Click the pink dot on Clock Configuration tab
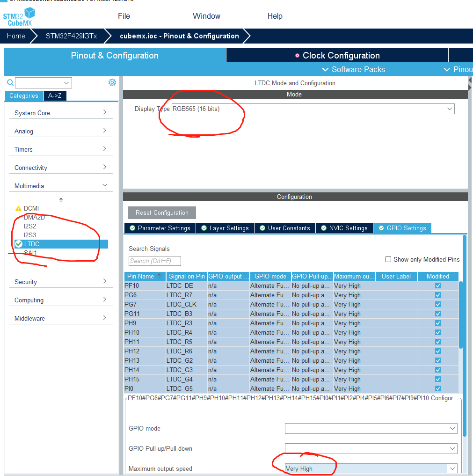The height and width of the screenshot is (476, 473). coord(298,56)
